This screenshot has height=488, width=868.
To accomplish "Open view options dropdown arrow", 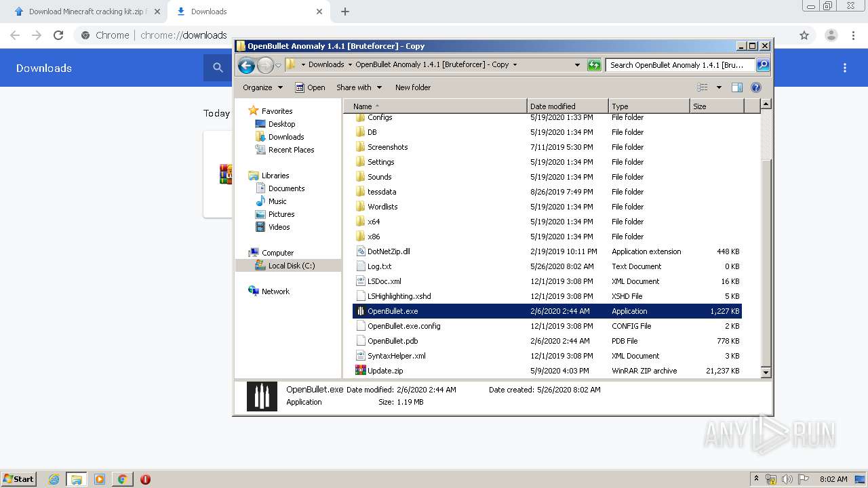I will 719,87.
